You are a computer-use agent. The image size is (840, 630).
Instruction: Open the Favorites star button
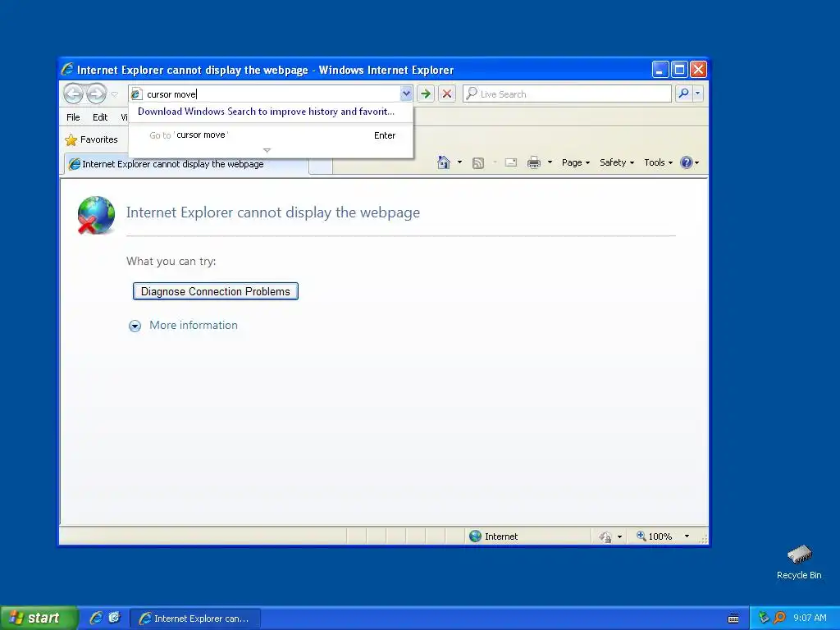click(92, 139)
